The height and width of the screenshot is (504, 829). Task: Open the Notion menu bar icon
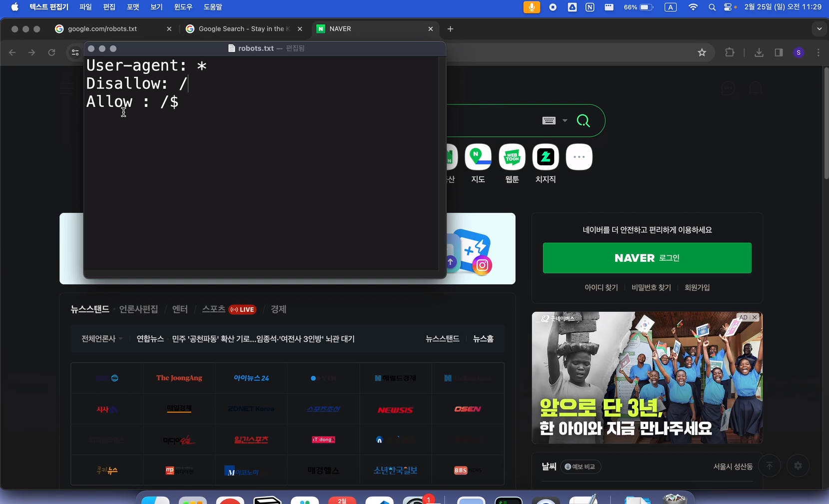pos(590,7)
